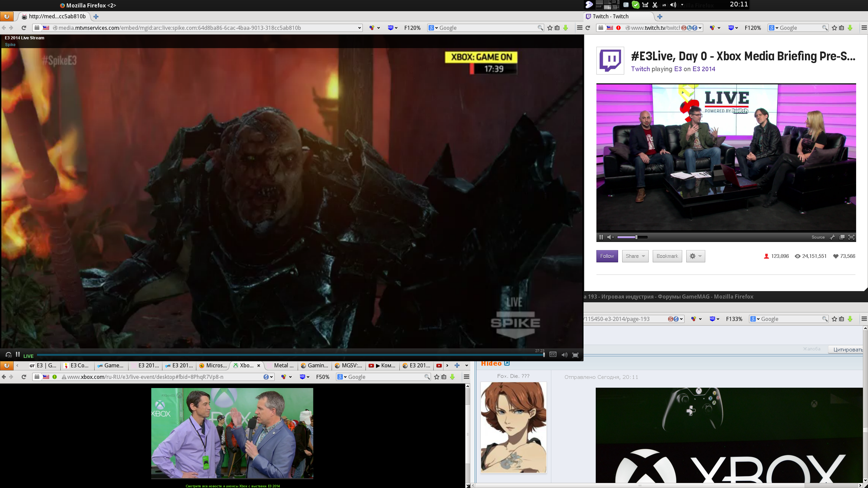Make Twitch player fullscreen

(851, 237)
